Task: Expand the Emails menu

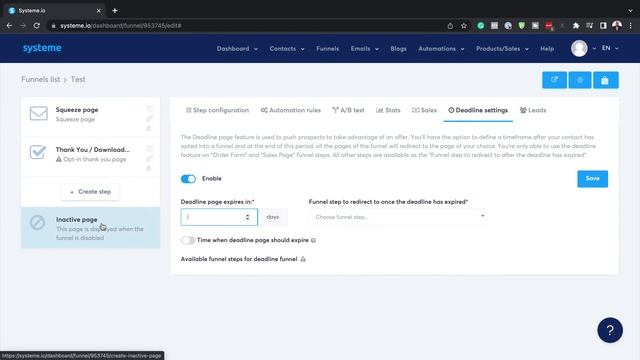Action: tap(364, 49)
